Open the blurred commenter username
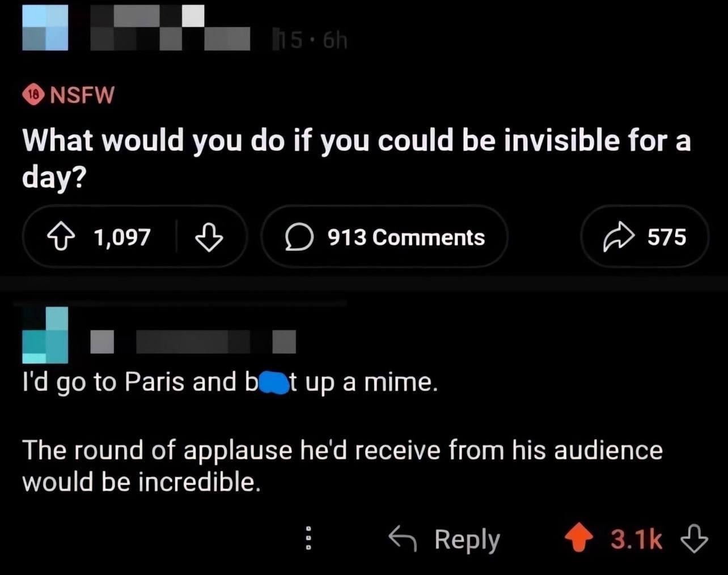 point(193,342)
